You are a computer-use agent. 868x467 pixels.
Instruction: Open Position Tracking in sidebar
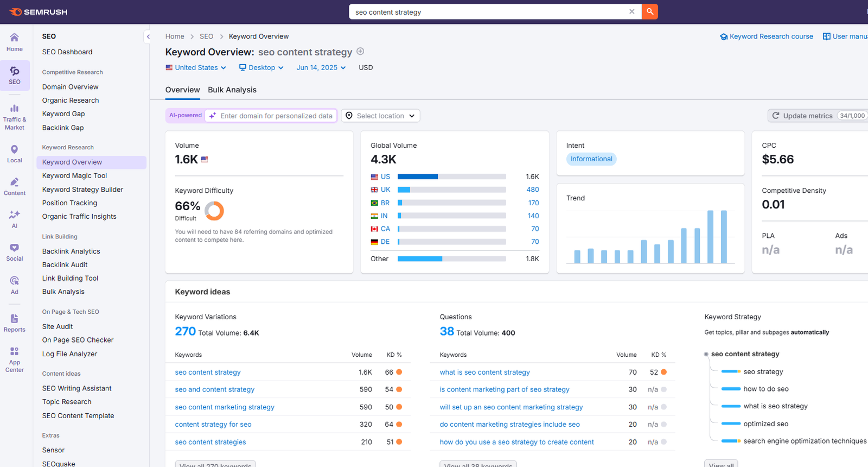click(x=69, y=203)
